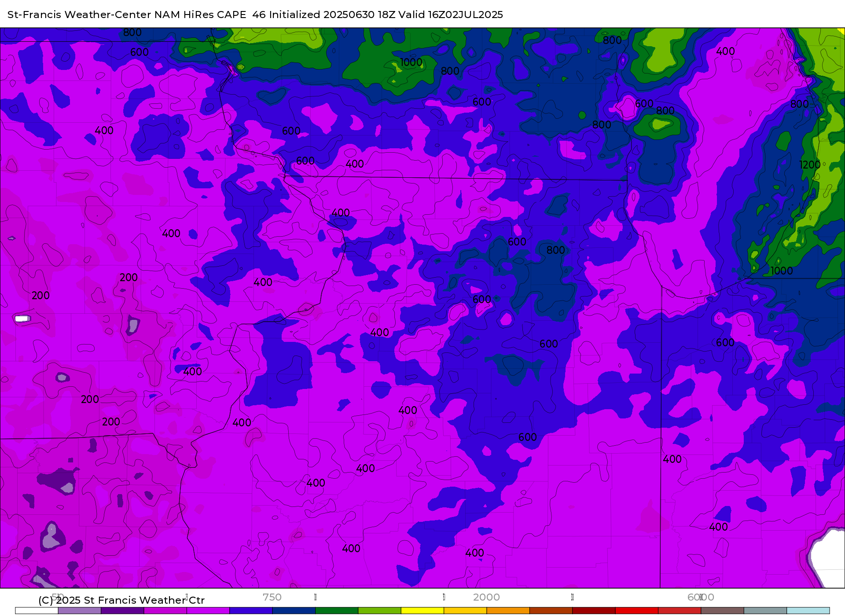
Task: Select the dark maroon red legend swatch
Action: point(594,611)
